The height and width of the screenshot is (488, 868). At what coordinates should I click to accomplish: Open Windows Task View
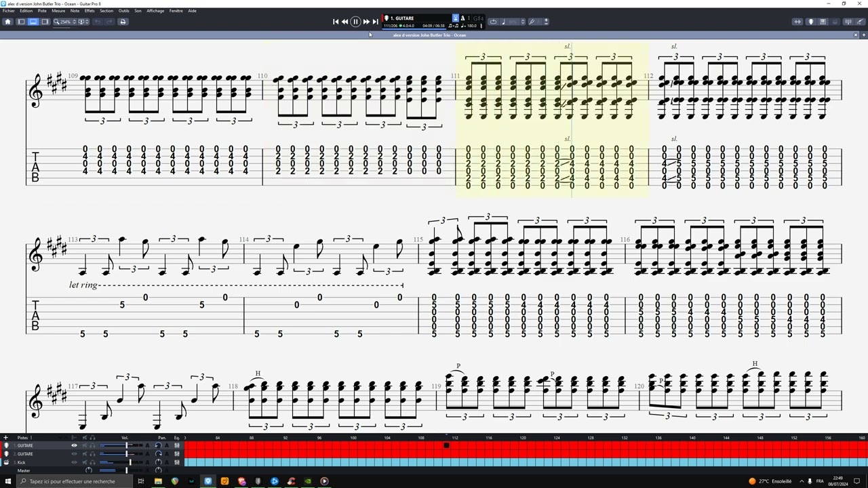(x=141, y=481)
